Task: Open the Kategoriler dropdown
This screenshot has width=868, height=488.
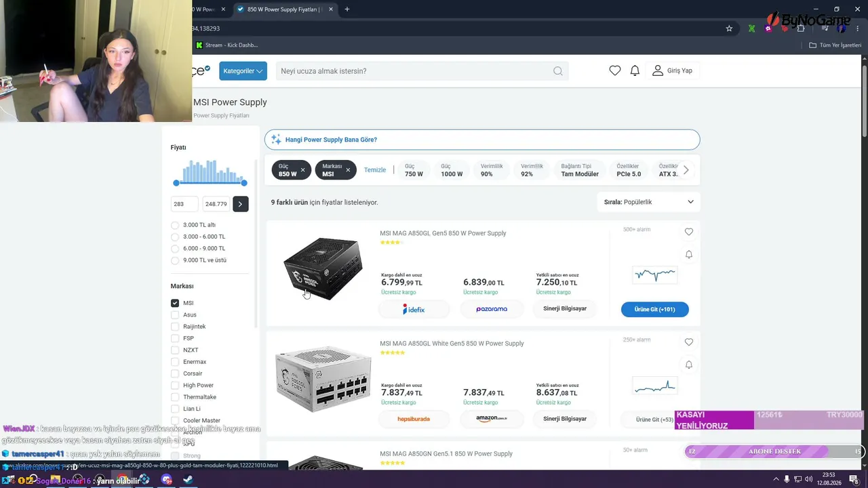Action: [x=243, y=71]
